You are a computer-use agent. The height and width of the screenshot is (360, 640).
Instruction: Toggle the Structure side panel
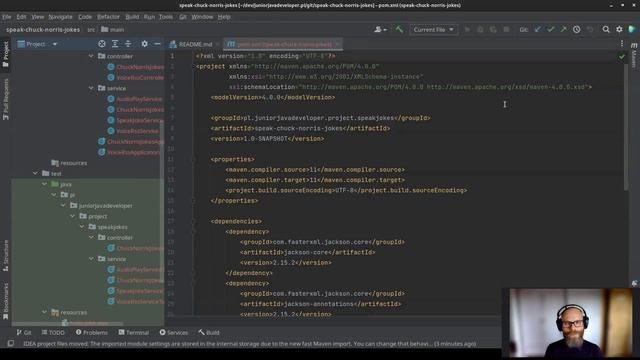click(x=6, y=256)
